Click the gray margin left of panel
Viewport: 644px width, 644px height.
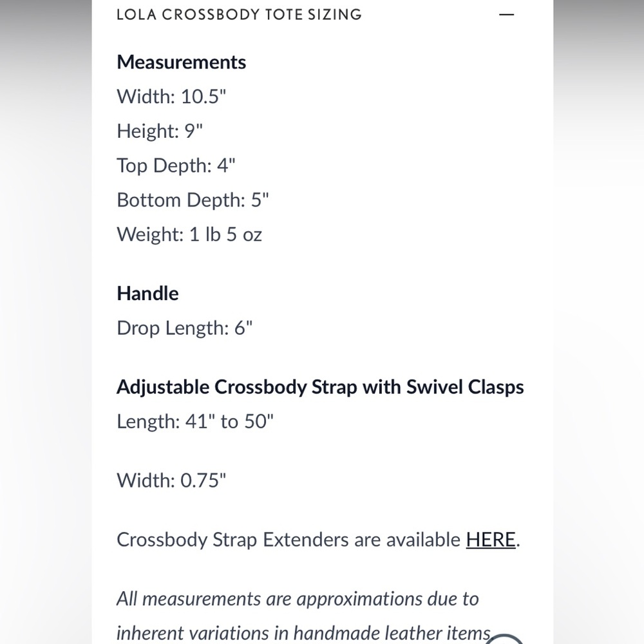pos(46,322)
